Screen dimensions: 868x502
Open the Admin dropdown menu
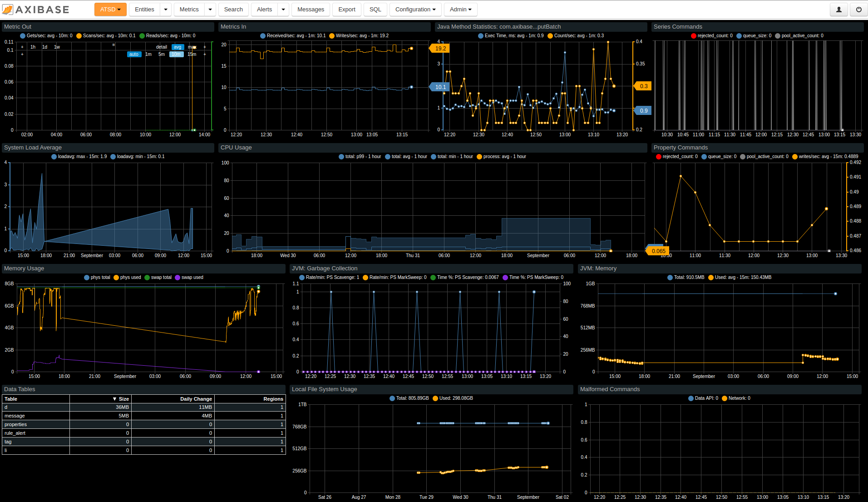pos(461,10)
